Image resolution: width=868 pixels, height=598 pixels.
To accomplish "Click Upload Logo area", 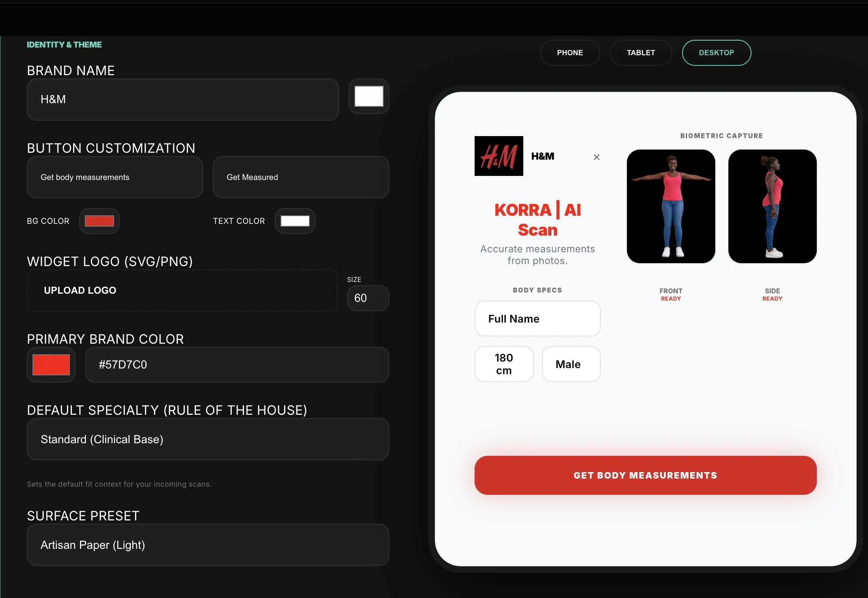I will point(182,290).
